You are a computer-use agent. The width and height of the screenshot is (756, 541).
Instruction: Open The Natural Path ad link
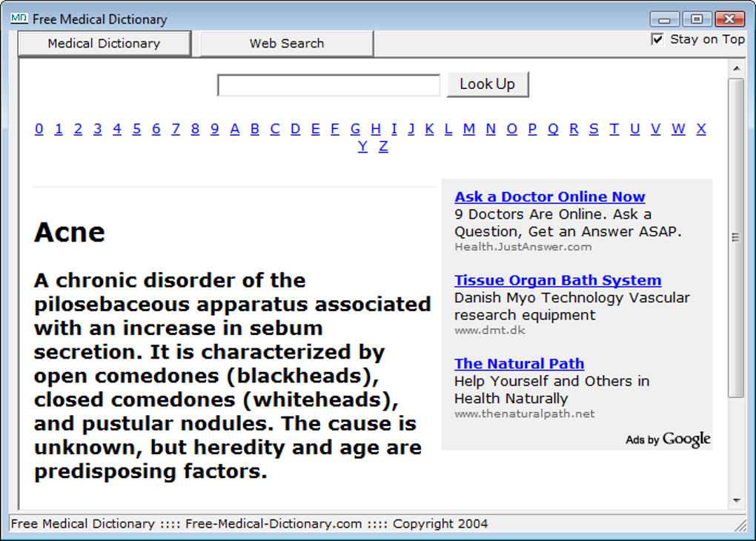click(x=520, y=364)
